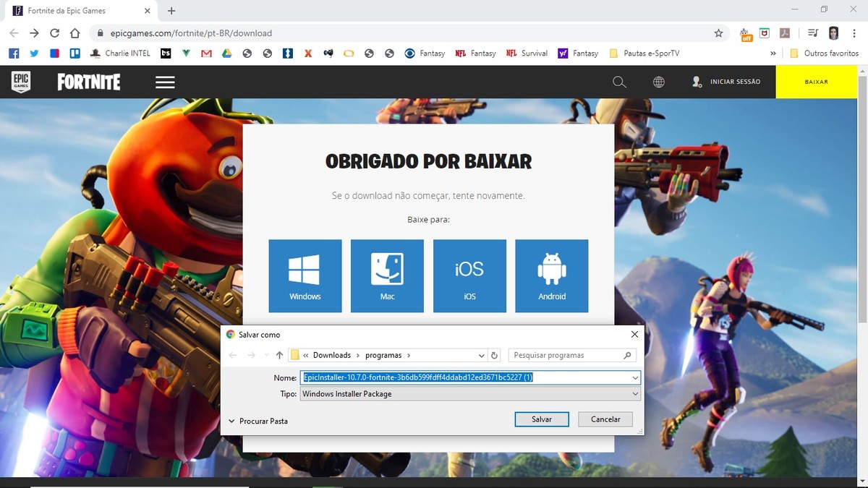Open the green V bookmark icon
This screenshot has width=868, height=488.
click(x=186, y=53)
